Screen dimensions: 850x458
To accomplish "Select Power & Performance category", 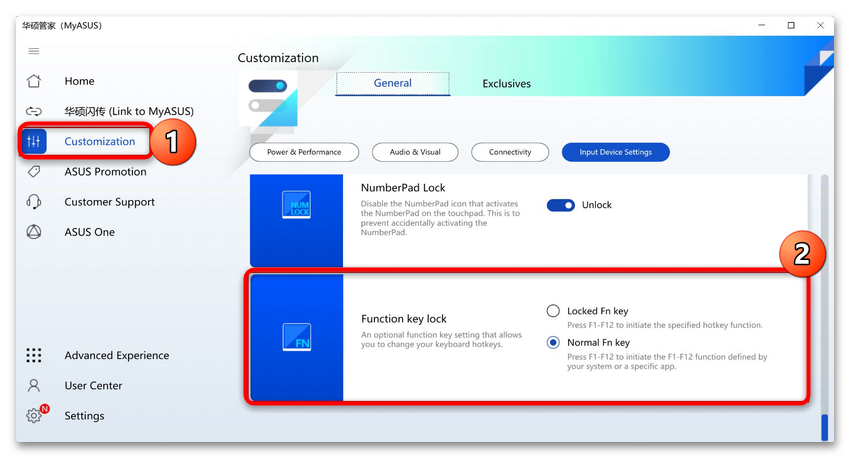I will point(304,152).
